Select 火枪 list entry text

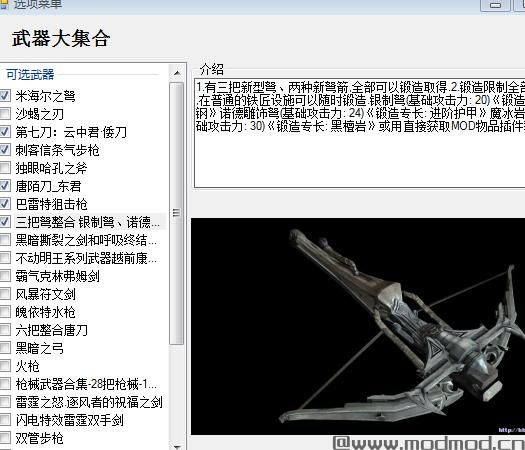click(x=27, y=366)
